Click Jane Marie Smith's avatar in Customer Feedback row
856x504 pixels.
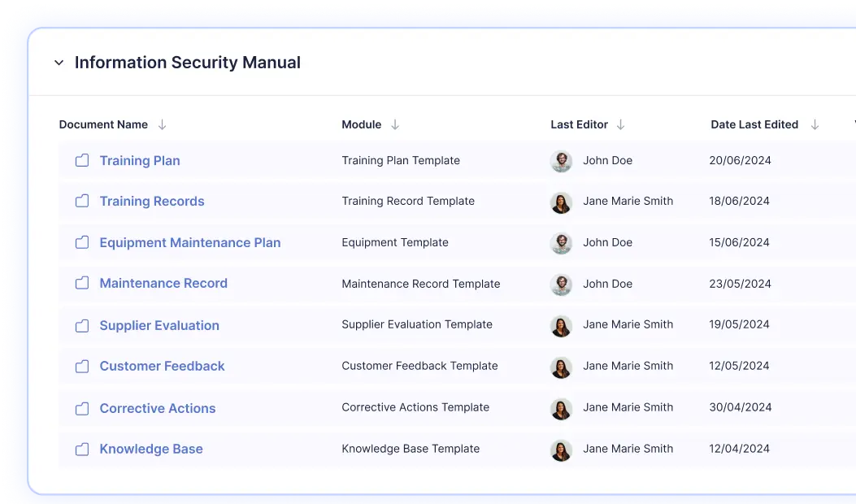[x=561, y=367]
